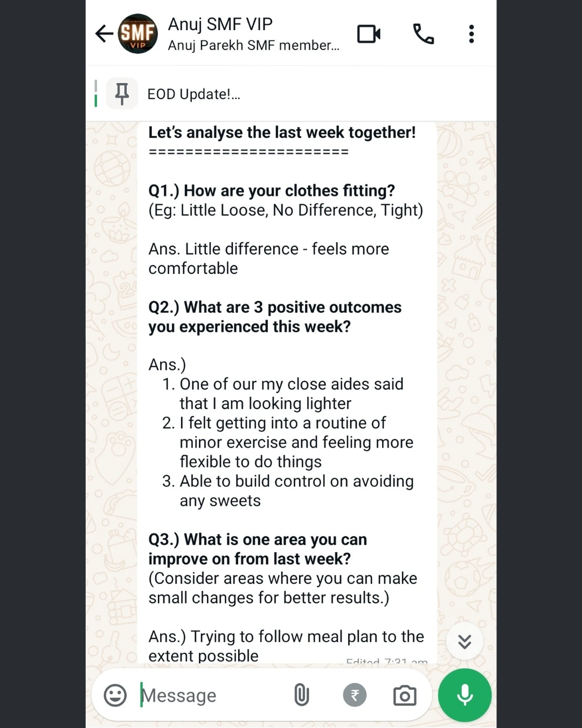Tap the pin icon in the pinned bar
Image resolution: width=582 pixels, height=728 pixels.
click(x=122, y=94)
